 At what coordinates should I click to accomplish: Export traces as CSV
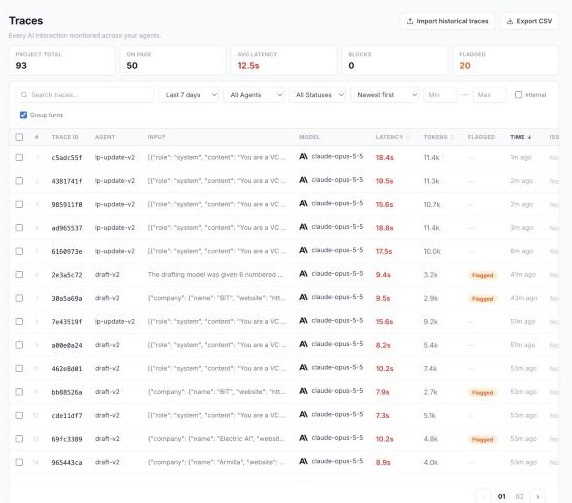pyautogui.click(x=529, y=21)
